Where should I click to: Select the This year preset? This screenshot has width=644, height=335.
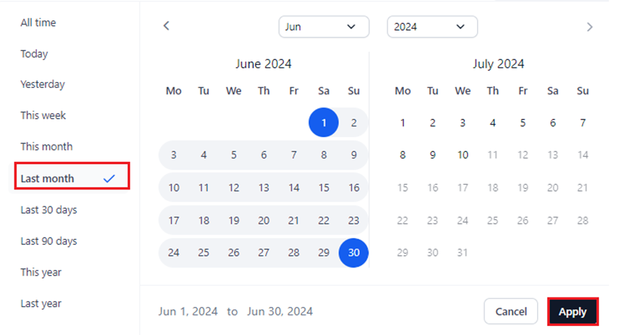click(41, 272)
